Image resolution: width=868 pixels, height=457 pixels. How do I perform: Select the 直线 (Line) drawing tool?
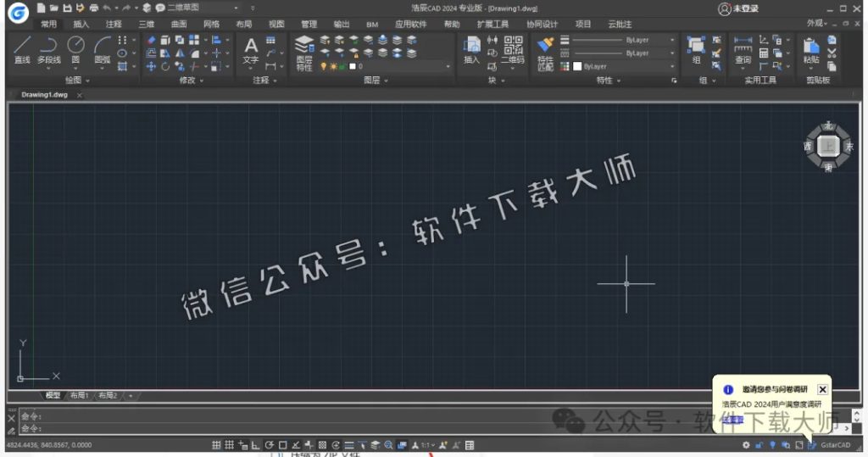click(22, 48)
